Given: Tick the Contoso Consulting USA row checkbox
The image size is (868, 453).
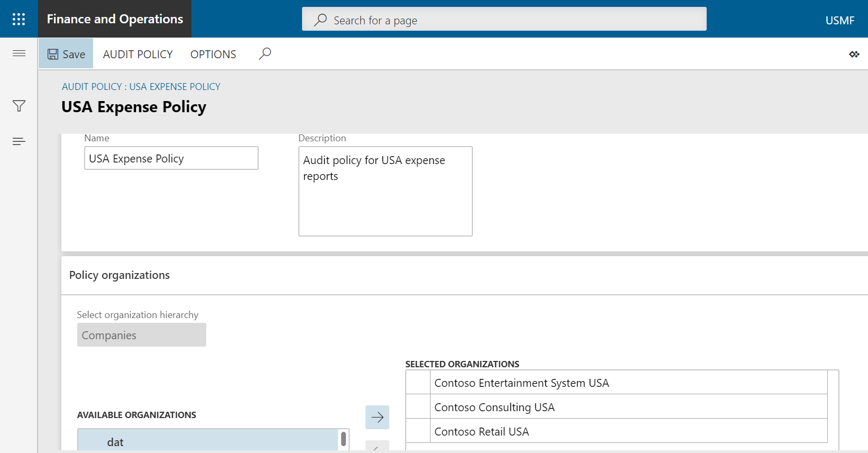Looking at the screenshot, I should coord(418,407).
